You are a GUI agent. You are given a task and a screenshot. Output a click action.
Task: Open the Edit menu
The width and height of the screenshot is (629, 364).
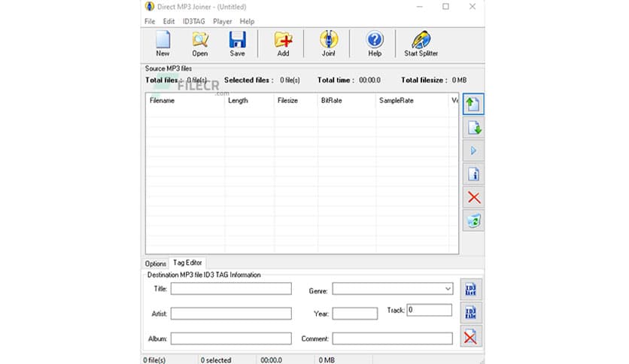tap(169, 21)
